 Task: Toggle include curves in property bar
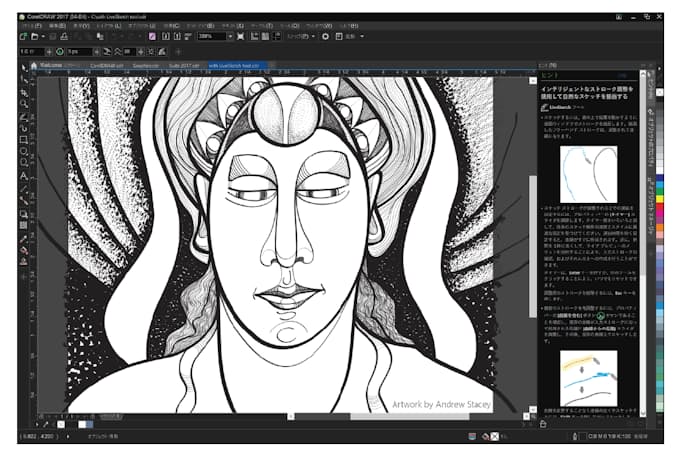point(107,52)
